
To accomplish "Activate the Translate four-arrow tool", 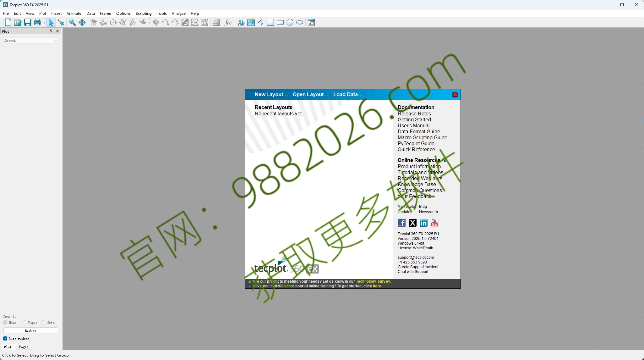I will 82,22.
